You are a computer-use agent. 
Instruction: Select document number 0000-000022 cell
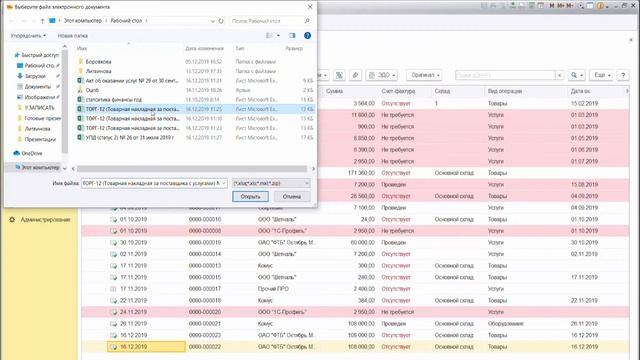tap(205, 347)
